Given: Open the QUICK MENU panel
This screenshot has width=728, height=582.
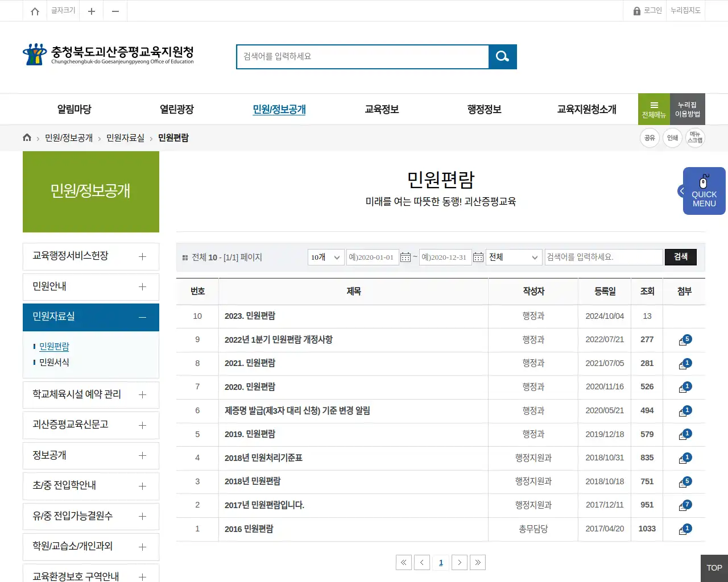Looking at the screenshot, I should coord(704,191).
